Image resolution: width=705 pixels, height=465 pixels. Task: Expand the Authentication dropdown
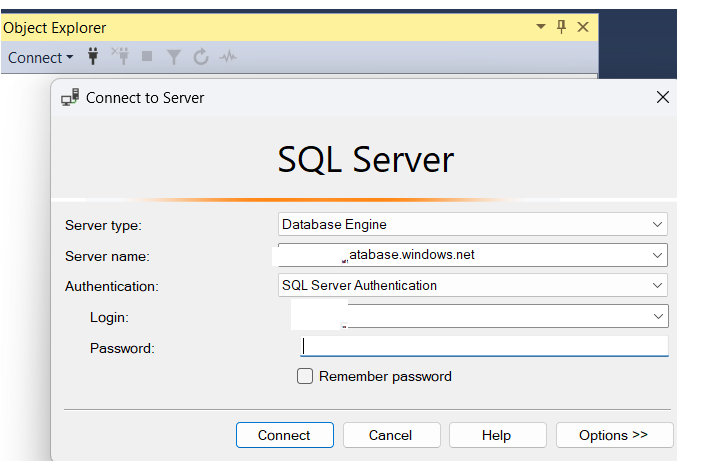pyautogui.click(x=657, y=286)
